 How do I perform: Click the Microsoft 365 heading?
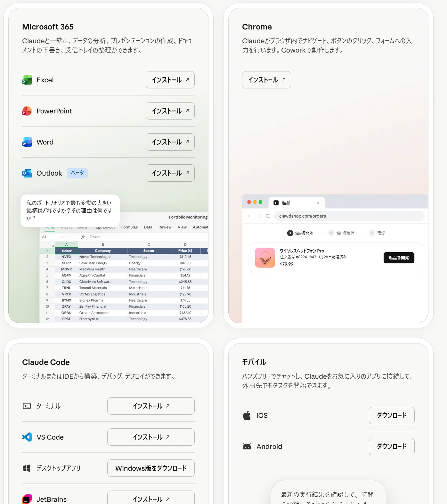click(x=48, y=27)
